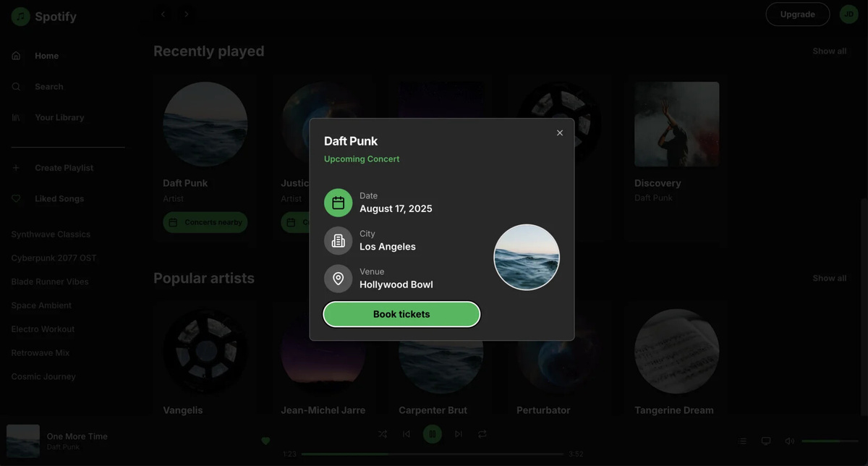Screen dimensions: 868x466
Task: Open the JD profile avatar
Action: click(x=848, y=14)
